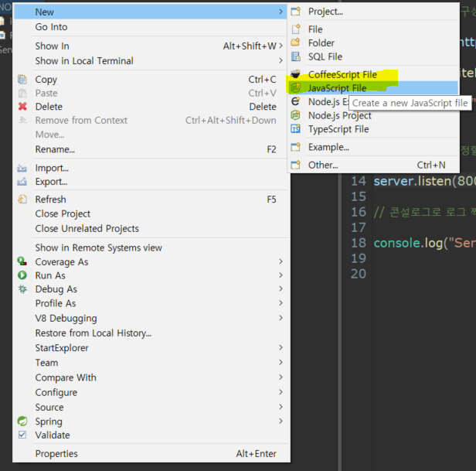
Task: Click the SQL File icon
Action: [296, 56]
